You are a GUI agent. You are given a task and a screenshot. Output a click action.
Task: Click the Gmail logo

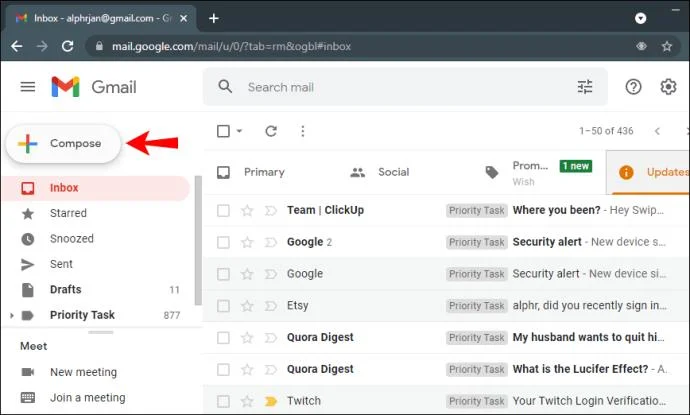coord(94,87)
